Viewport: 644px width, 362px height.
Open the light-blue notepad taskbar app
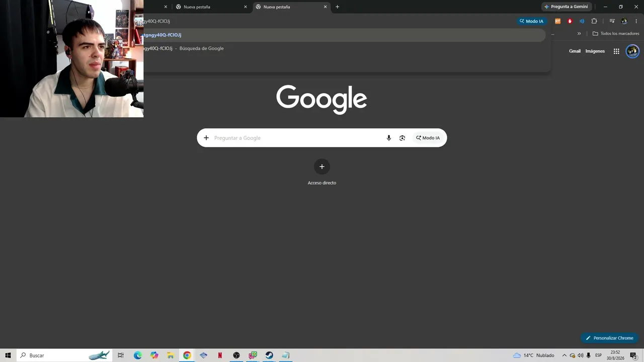click(286, 355)
